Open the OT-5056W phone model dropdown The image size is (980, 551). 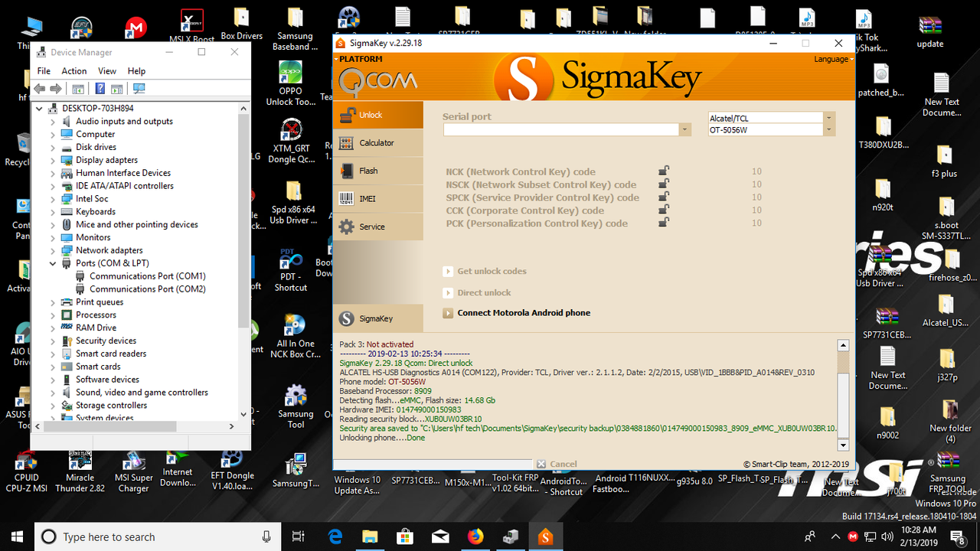[828, 130]
